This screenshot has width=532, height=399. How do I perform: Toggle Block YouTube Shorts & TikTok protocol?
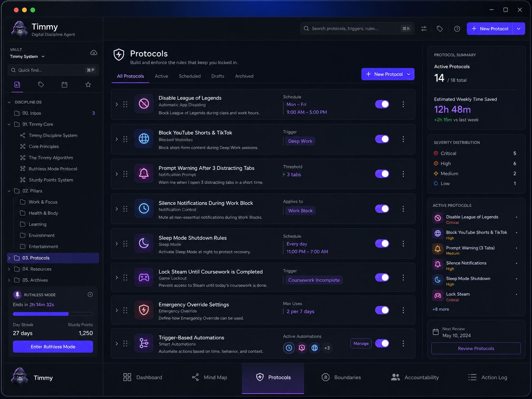click(382, 139)
